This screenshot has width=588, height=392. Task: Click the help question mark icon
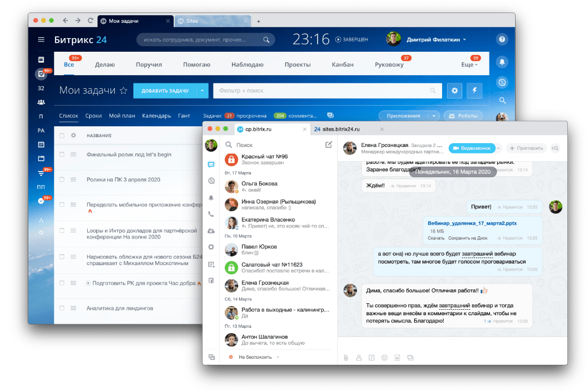(502, 39)
